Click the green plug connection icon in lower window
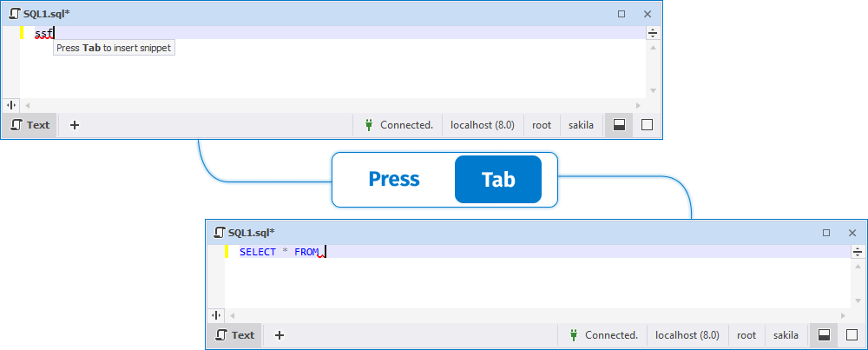 [574, 335]
